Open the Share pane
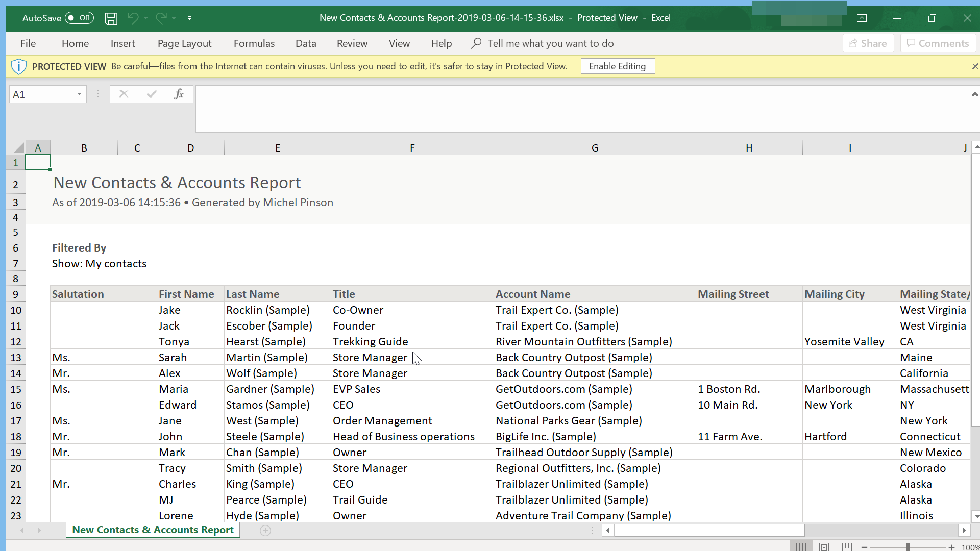Screen dimensions: 980x551 point(868,43)
